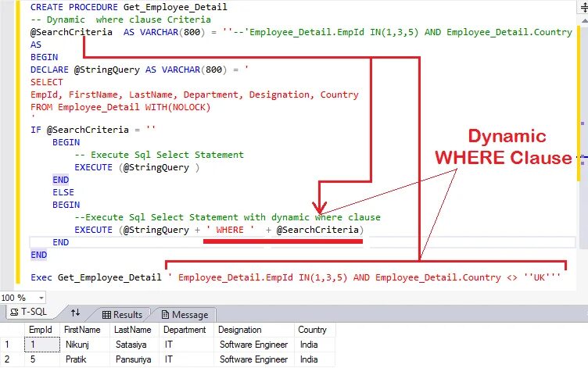This screenshot has width=588, height=368.
Task: Click the ELSE keyword in the code
Action: tap(63, 192)
